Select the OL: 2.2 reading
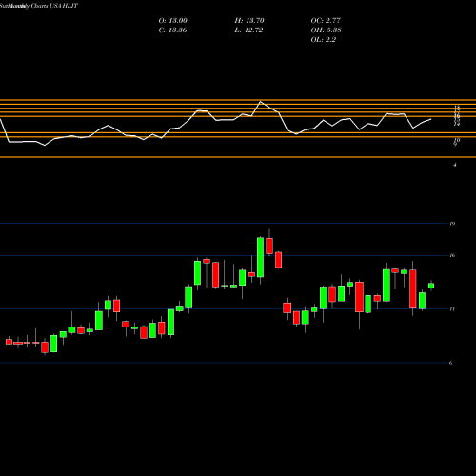Viewport: 476px width, 476px height. [x=324, y=40]
